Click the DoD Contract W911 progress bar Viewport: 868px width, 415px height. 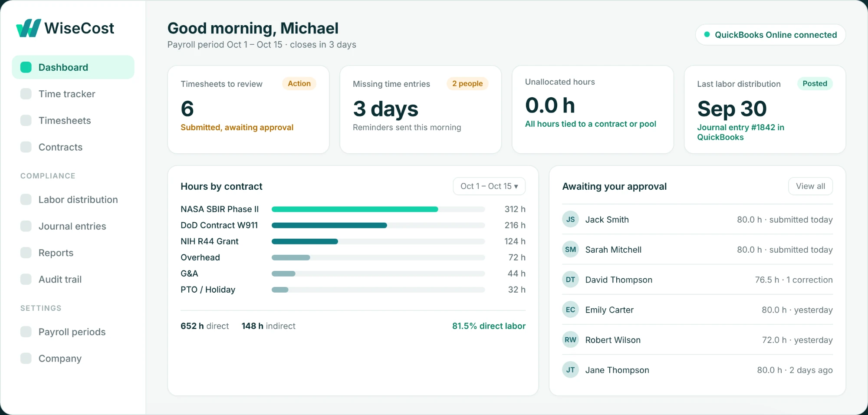pos(378,225)
